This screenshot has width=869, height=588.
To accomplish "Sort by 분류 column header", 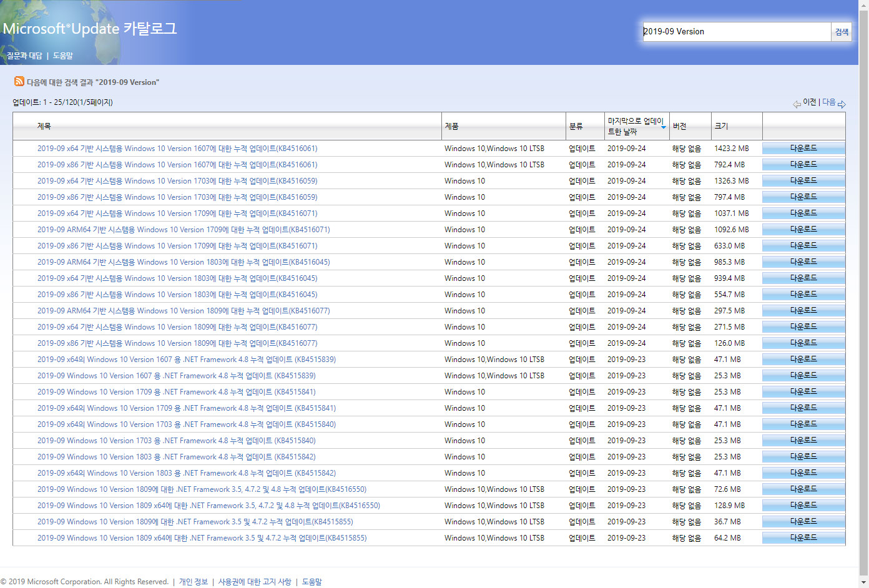I will (x=576, y=126).
